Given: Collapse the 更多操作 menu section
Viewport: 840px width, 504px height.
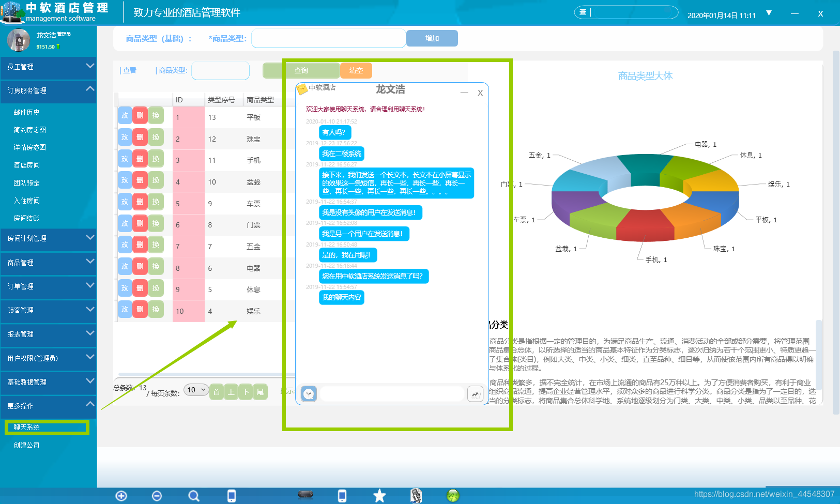Looking at the screenshot, I should pos(48,406).
